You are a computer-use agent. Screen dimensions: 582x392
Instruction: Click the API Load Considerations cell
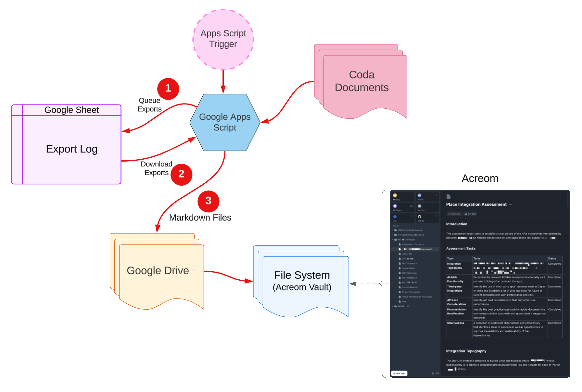pyautogui.click(x=459, y=302)
